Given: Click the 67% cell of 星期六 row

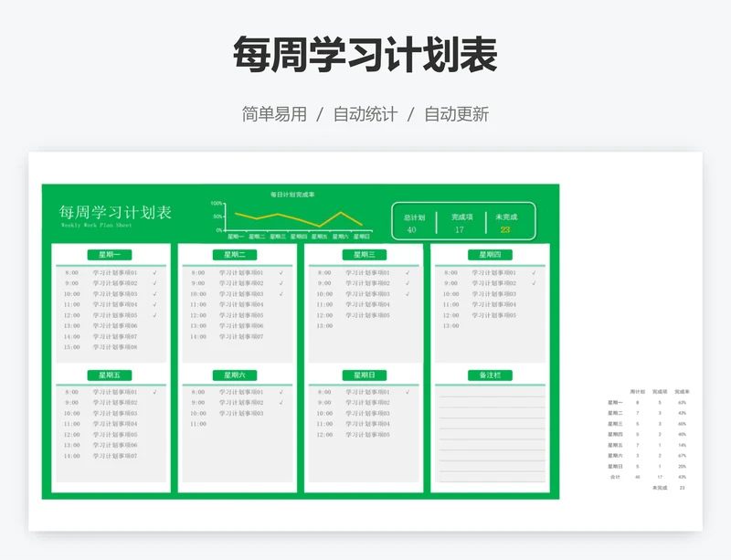Looking at the screenshot, I should (x=682, y=456).
